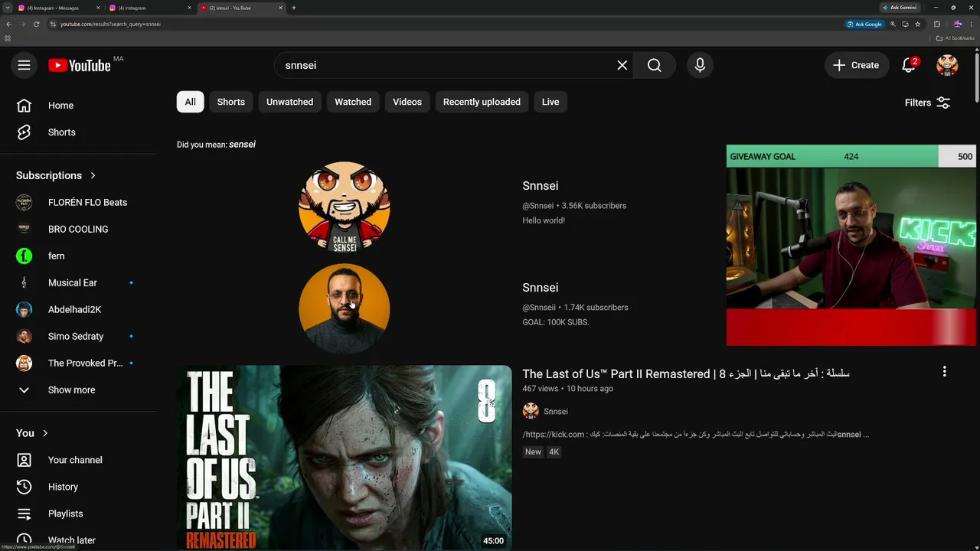Filter results by Live chip
This screenshot has height=551, width=980.
(550, 102)
